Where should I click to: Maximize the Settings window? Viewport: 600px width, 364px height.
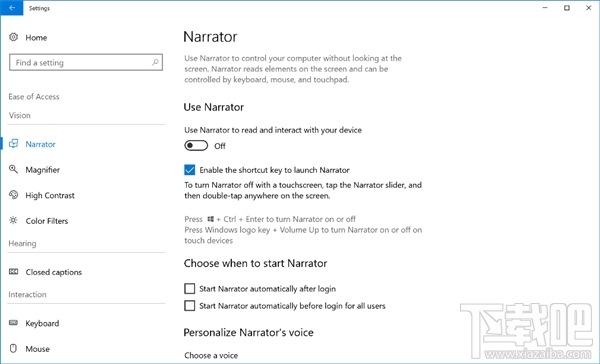567,8
